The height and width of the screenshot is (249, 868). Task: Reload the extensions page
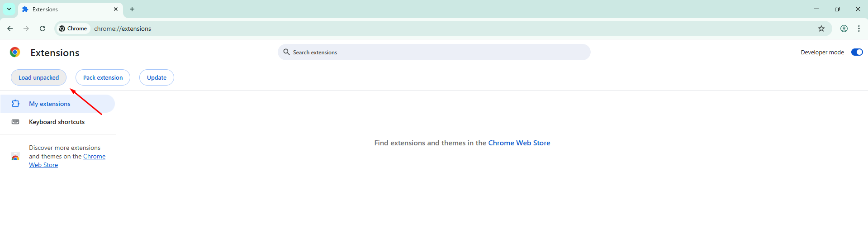(43, 29)
